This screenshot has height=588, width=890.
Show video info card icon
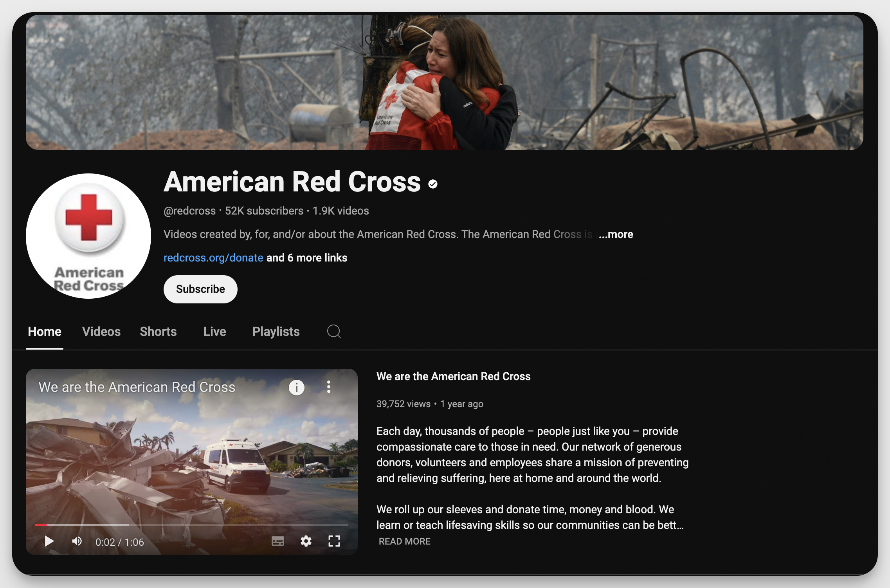coord(297,388)
